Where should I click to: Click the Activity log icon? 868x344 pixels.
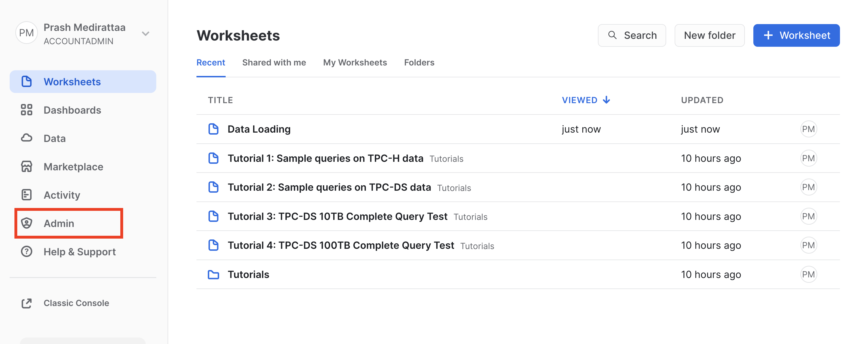tap(27, 195)
